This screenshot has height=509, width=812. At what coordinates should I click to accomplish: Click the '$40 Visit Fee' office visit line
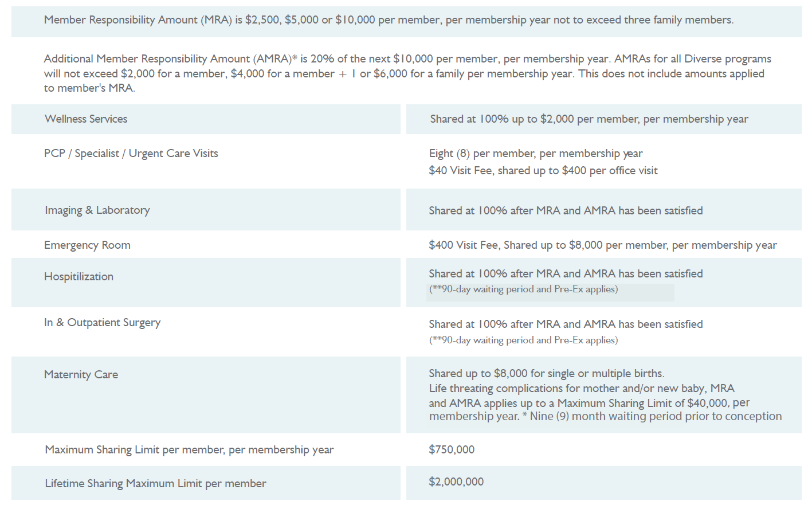coord(543,171)
